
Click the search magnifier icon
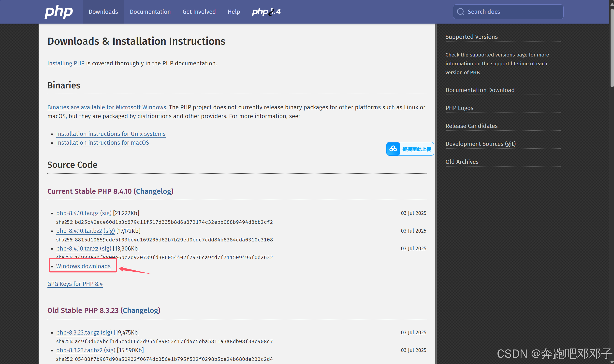[460, 12]
